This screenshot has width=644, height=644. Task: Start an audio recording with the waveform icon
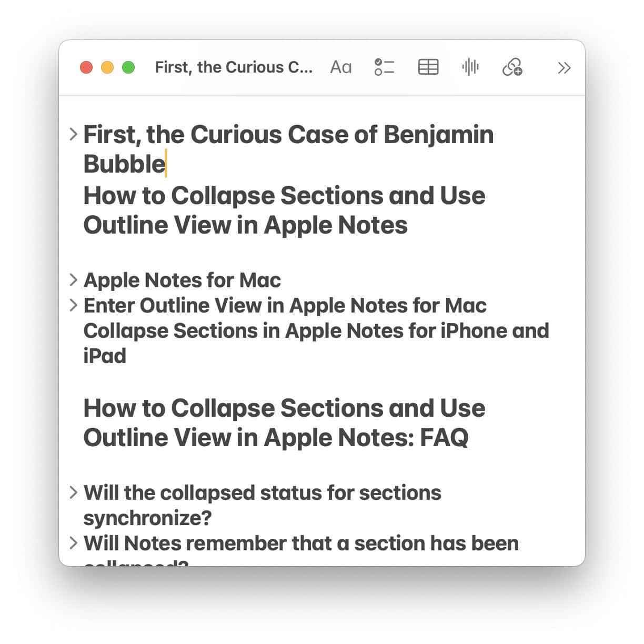click(x=470, y=67)
